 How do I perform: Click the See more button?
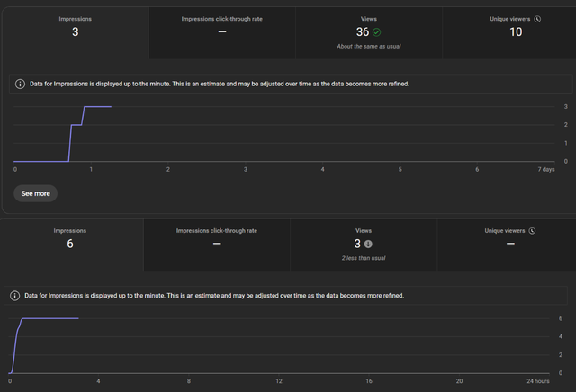coord(36,193)
